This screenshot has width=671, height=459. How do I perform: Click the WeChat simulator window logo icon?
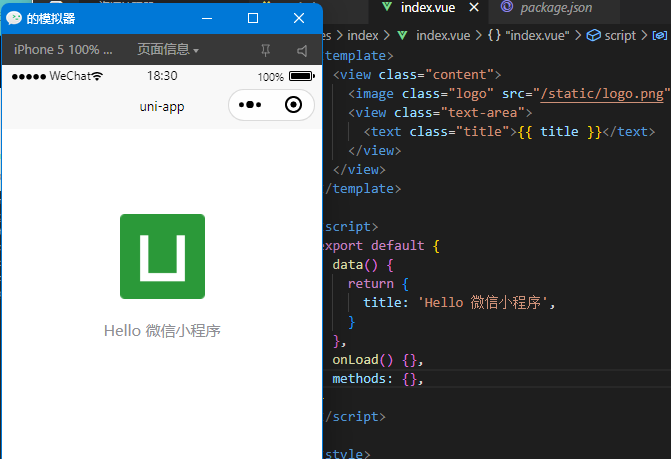14,18
